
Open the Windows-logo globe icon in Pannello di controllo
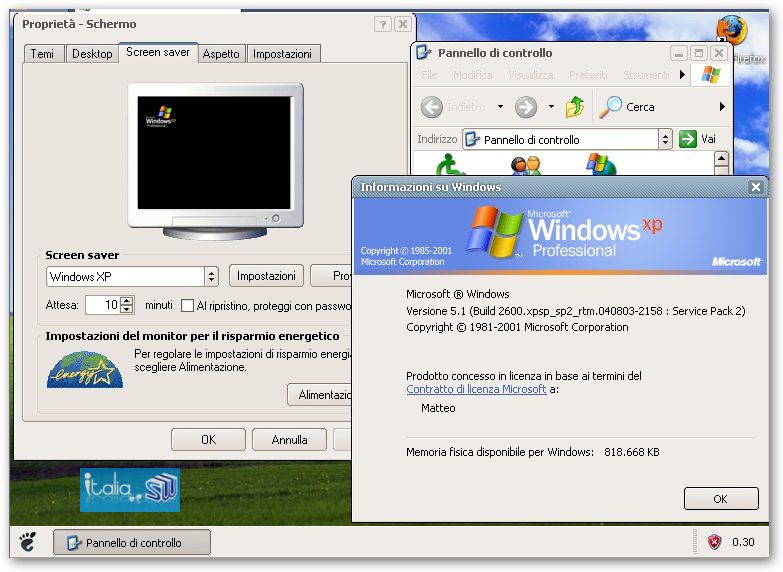click(x=601, y=164)
